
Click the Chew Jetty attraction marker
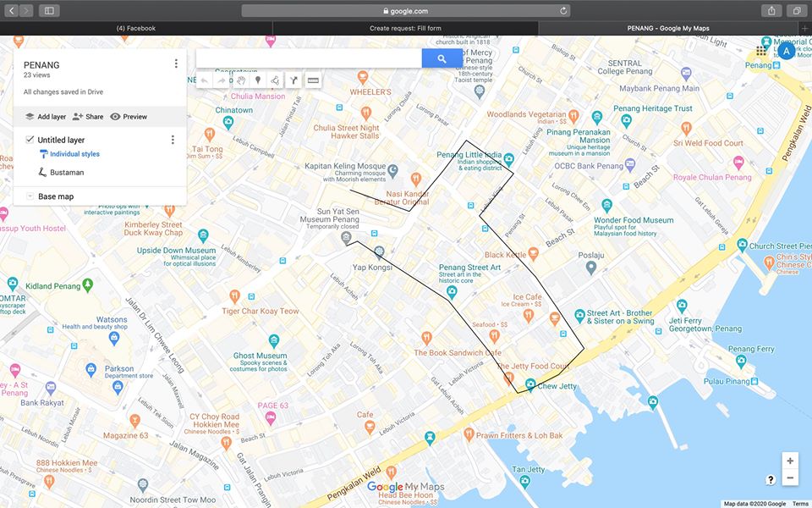[530, 384]
